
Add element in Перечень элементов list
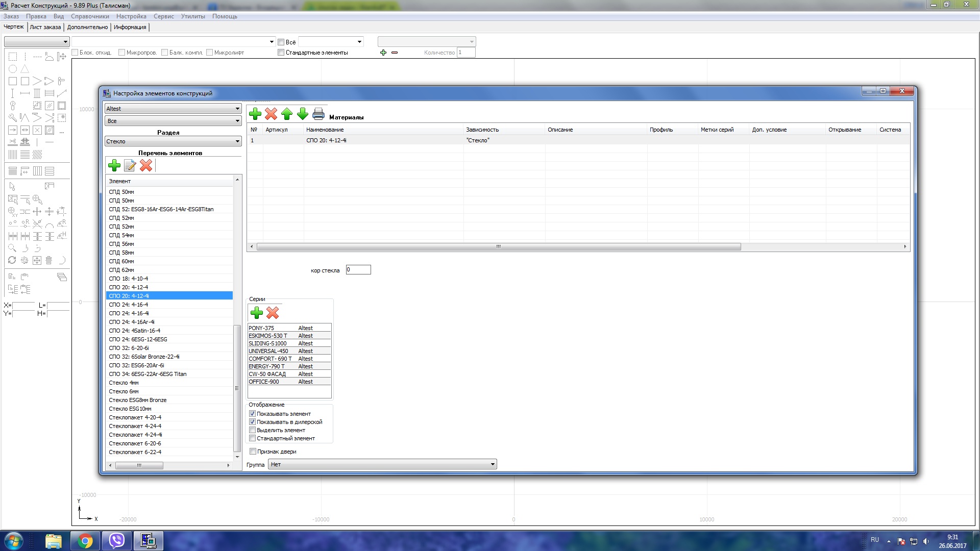point(114,165)
